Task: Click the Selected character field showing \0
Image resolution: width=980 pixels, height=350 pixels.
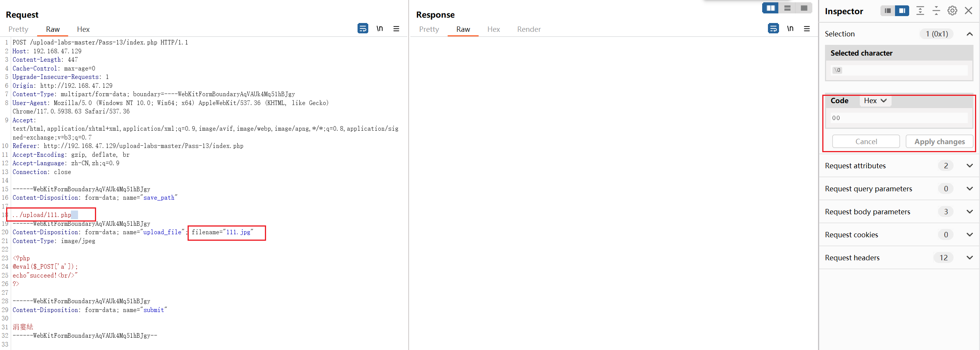Action: (898, 70)
